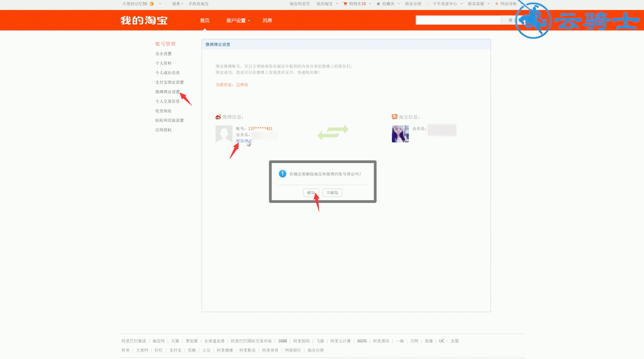Click the 阿里巴巴国际交易市场 footer link

[x=251, y=341]
